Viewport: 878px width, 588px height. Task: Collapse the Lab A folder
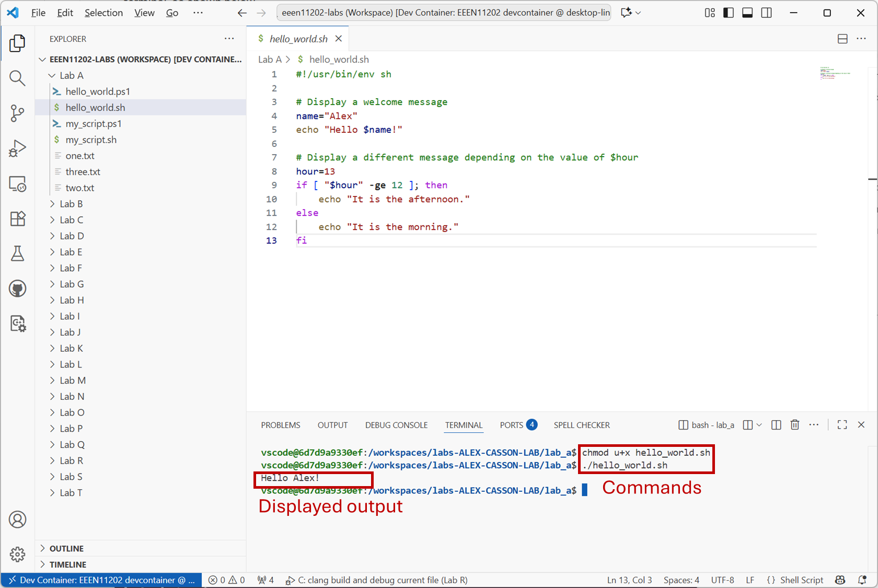point(71,75)
